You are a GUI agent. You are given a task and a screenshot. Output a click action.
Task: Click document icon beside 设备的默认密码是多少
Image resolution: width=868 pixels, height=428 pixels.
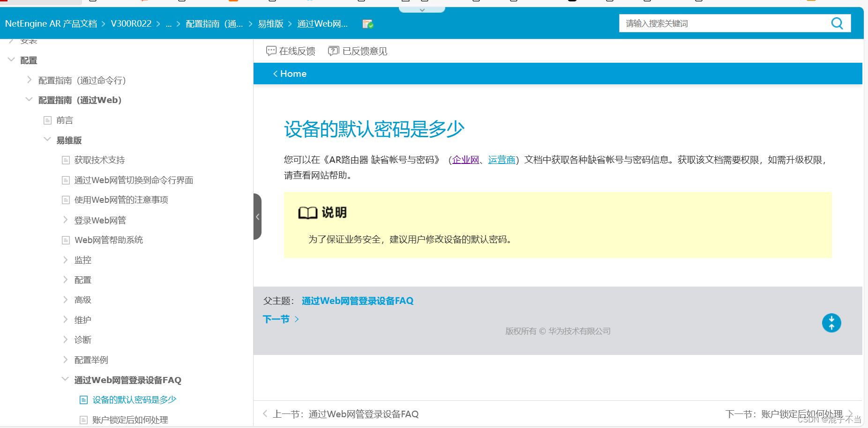point(83,400)
